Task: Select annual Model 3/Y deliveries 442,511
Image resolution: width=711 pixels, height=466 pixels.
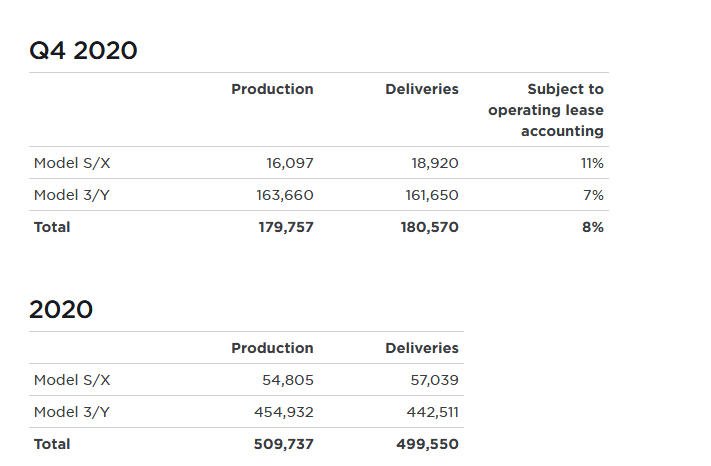Action: point(433,412)
